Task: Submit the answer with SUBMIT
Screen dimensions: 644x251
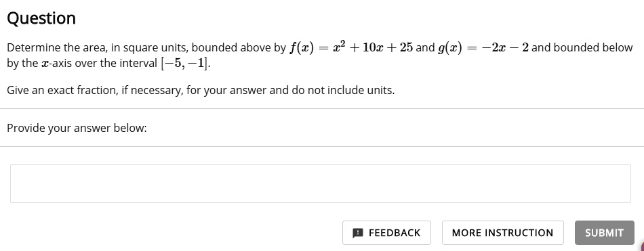Action: [x=604, y=233]
